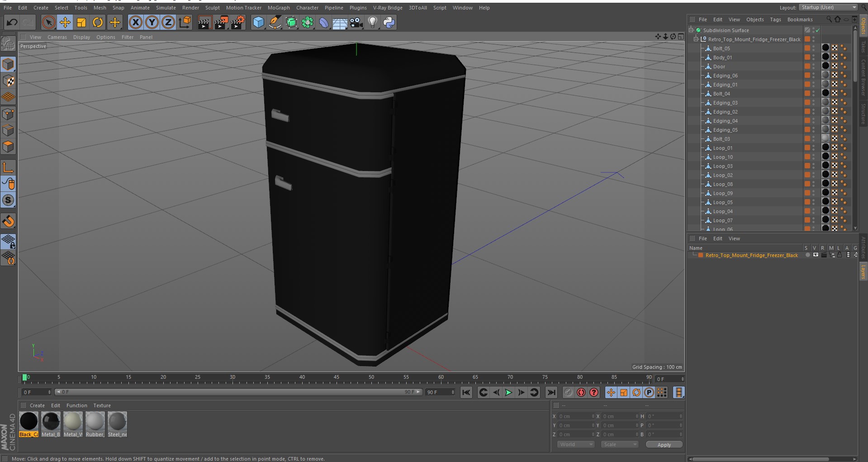Collapse the Subdivision Surface tree node
The height and width of the screenshot is (462, 868).
click(x=691, y=30)
